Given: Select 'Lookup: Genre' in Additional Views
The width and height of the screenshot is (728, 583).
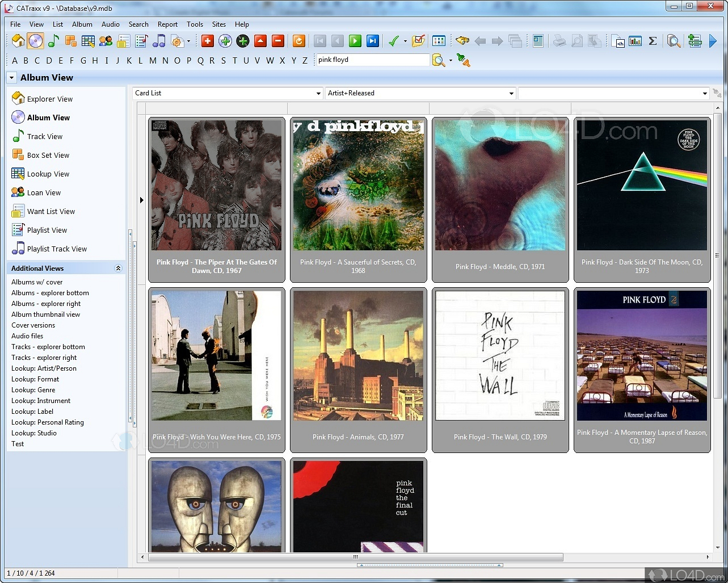Looking at the screenshot, I should pos(33,390).
